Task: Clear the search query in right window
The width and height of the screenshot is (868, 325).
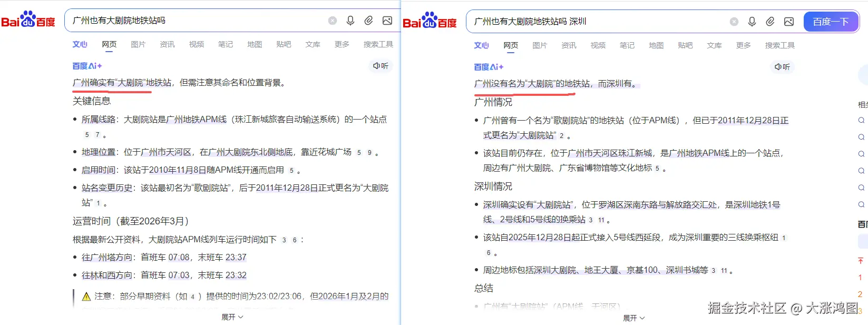Action: click(x=734, y=22)
